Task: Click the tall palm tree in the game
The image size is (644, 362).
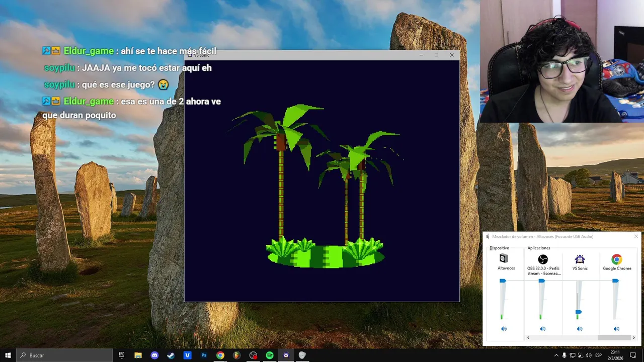Action: pos(281,173)
